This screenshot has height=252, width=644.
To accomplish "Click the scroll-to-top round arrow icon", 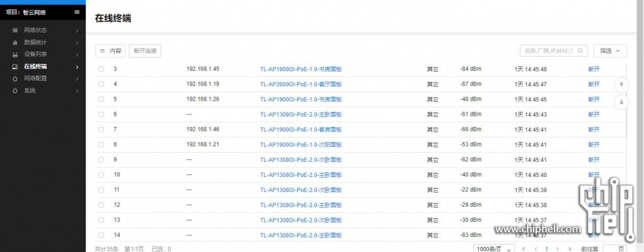I will point(622,85).
